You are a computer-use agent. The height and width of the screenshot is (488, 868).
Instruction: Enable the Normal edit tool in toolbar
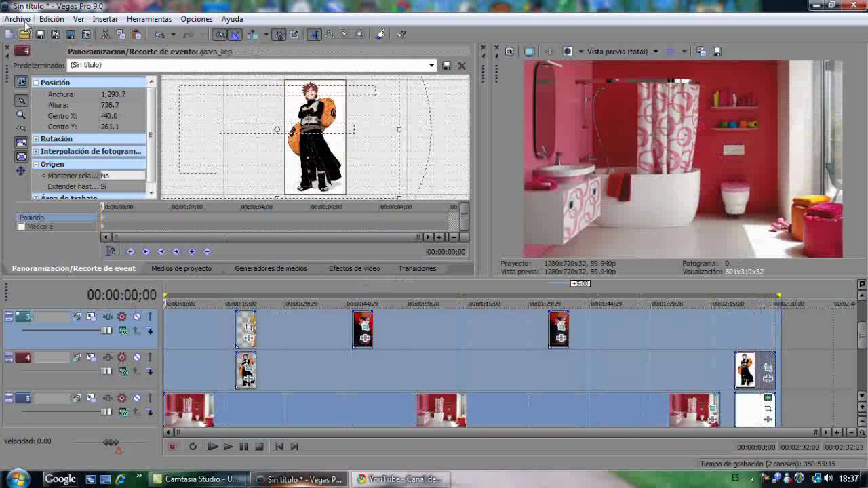click(x=315, y=34)
